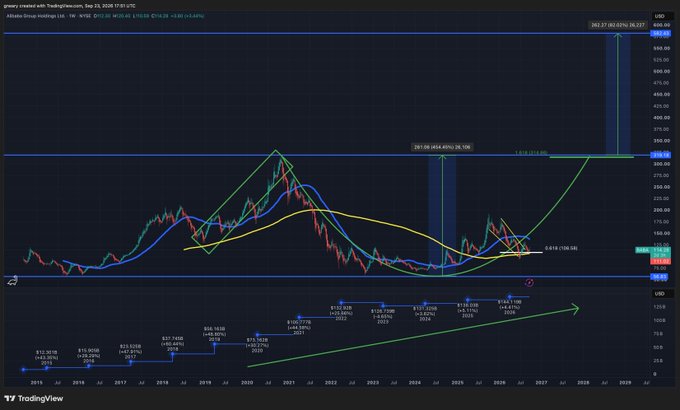This screenshot has height=410, width=680.
Task: Click the white horizontal 0.618 level line
Action: (x=521, y=252)
